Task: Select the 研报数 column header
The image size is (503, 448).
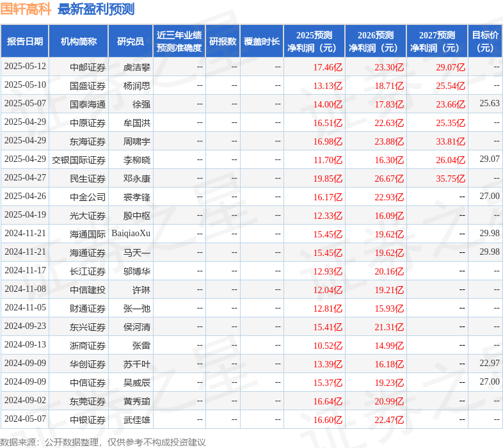Action: tap(223, 42)
